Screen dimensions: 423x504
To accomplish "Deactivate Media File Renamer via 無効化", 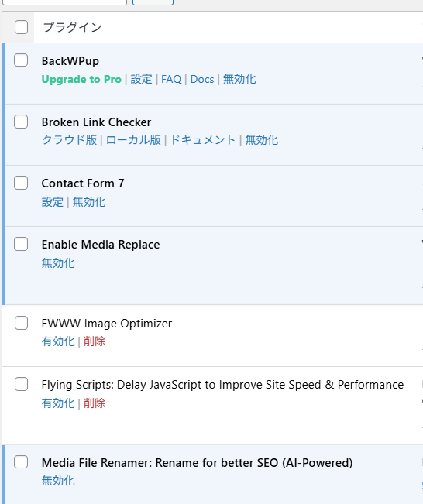I will pyautogui.click(x=58, y=481).
